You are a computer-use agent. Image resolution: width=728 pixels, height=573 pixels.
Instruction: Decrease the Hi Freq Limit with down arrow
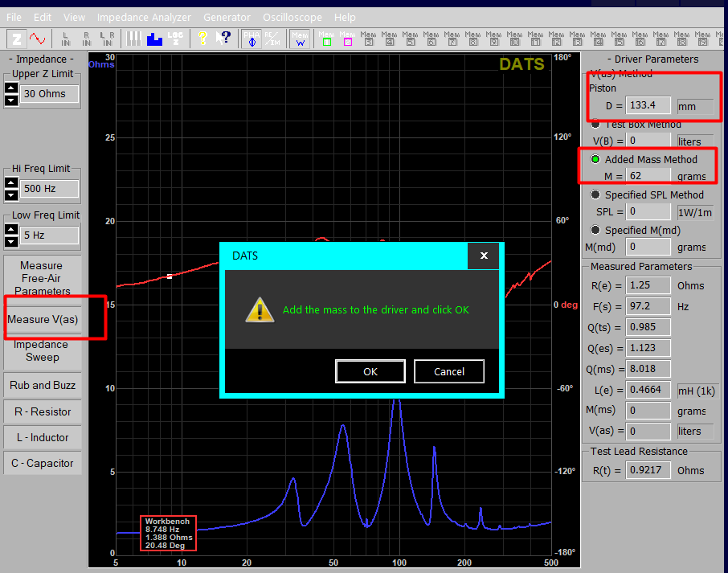point(11,194)
